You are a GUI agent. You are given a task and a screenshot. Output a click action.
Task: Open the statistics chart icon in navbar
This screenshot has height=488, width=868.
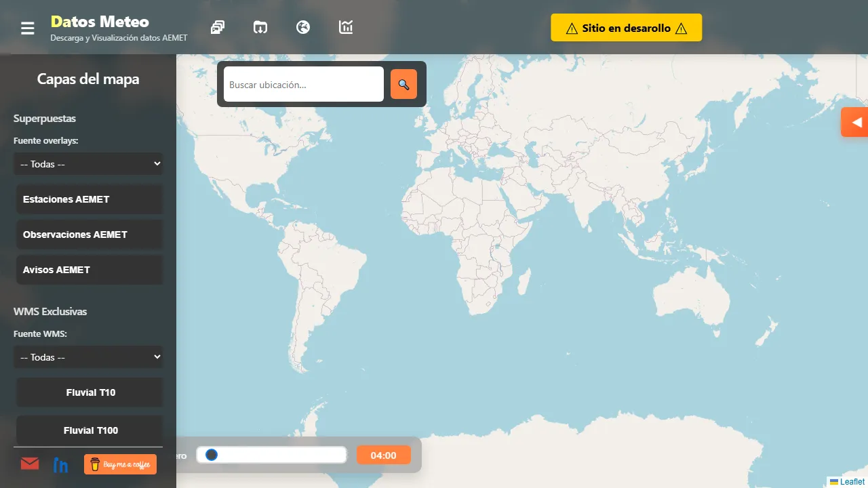346,27
